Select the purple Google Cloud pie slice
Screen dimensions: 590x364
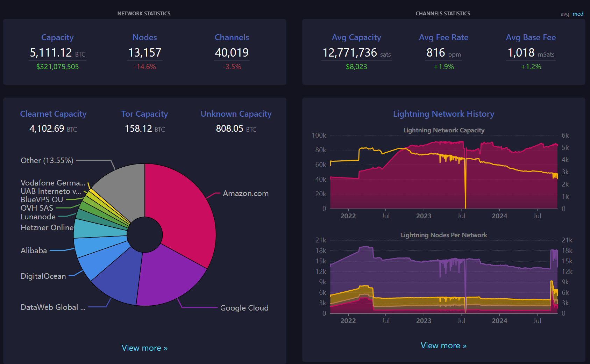click(x=168, y=276)
